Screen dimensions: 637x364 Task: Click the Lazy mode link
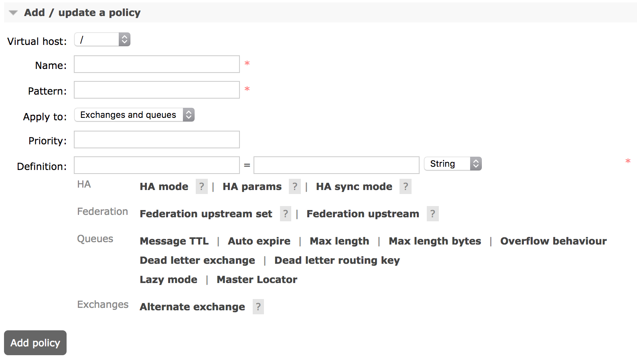coord(168,279)
